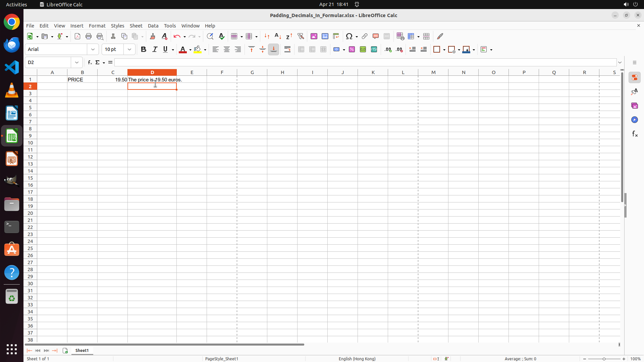Expand the Name Box dropdown

pos(77,62)
